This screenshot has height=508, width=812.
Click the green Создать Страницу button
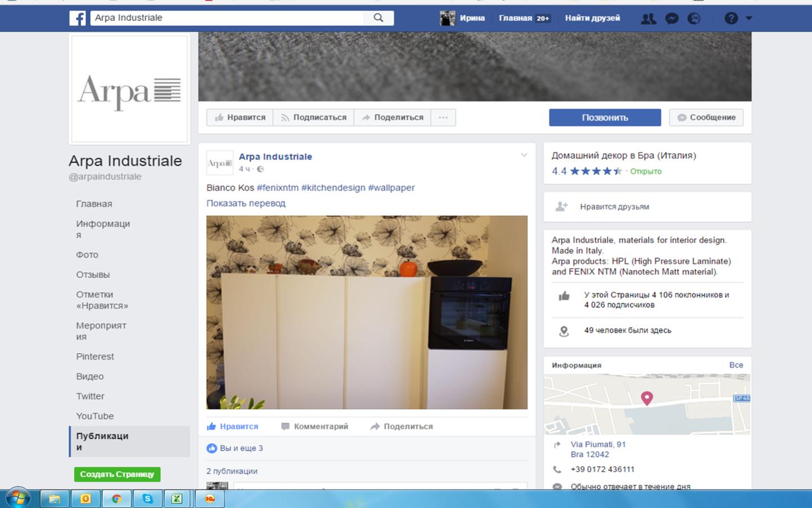pyautogui.click(x=117, y=474)
